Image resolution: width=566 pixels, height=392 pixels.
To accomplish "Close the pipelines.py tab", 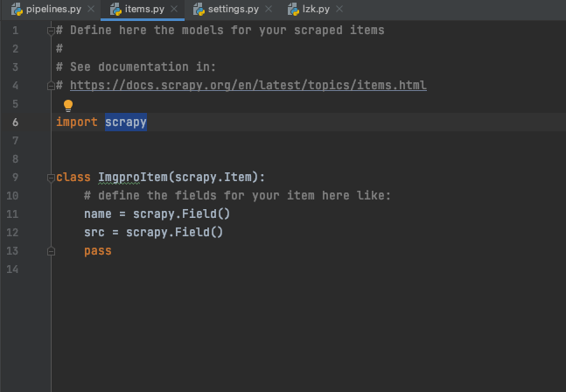I will pos(91,9).
